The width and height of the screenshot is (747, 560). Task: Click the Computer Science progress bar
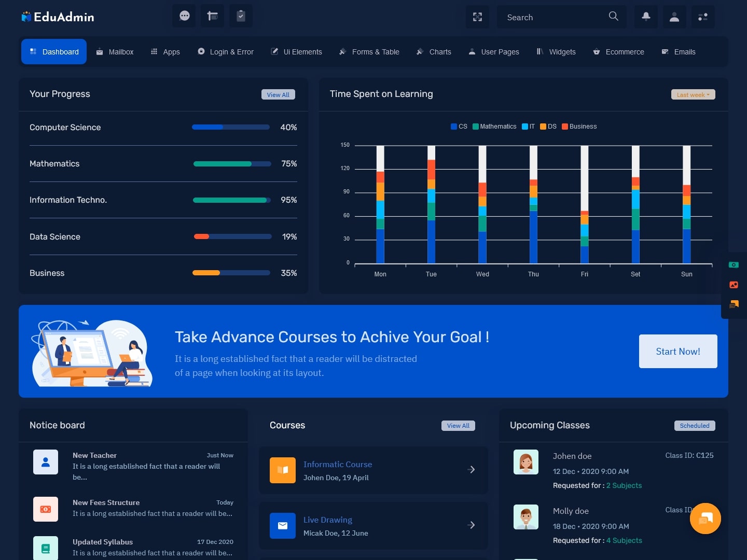[x=231, y=127]
